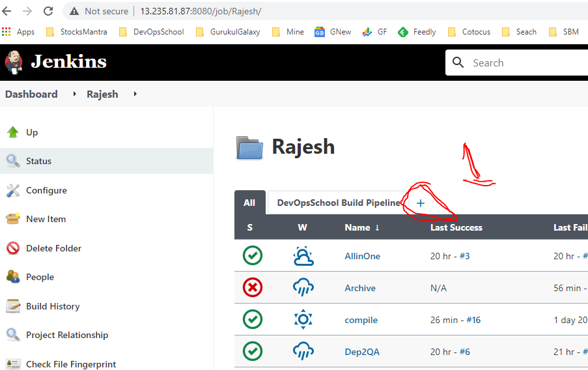Screen dimensions: 588x370
Task: Add a new view with plus tab
Action: tap(420, 203)
